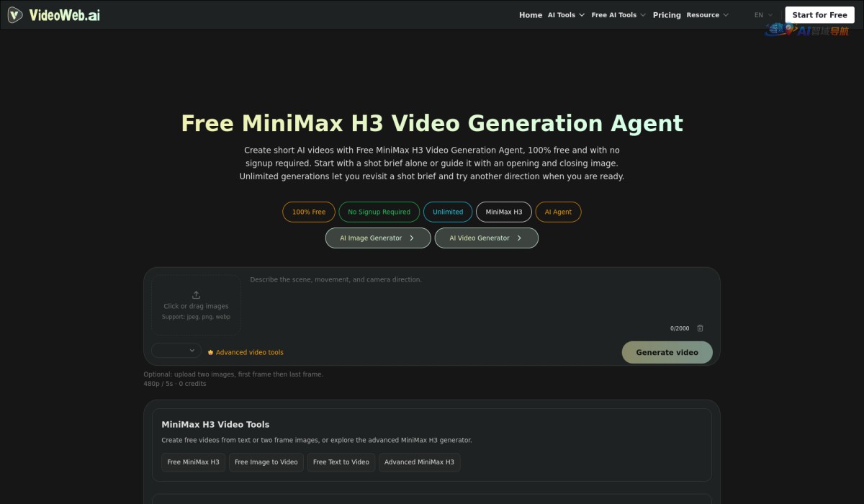Click the 100% Free badge
This screenshot has height=504, width=864.
[309, 212]
